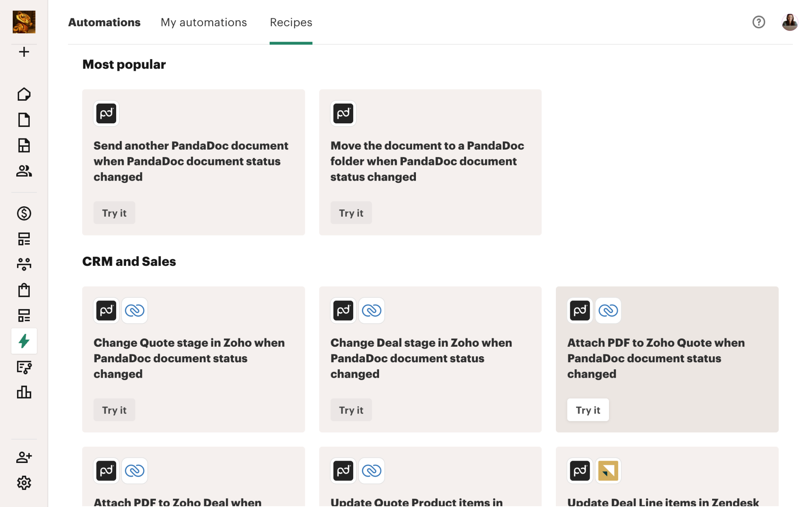The height and width of the screenshot is (507, 812).
Task: Open the Contacts people icon
Action: point(24,171)
